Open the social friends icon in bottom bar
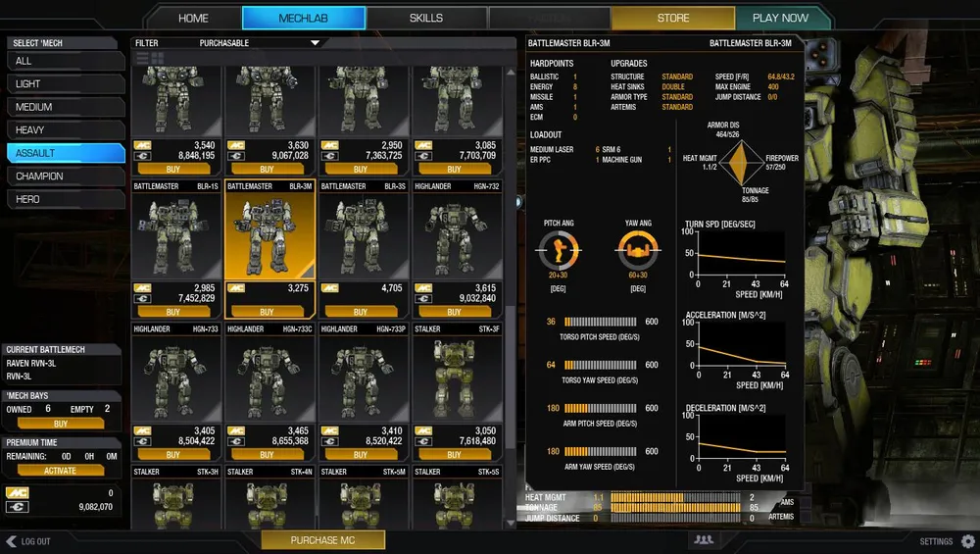980x554 pixels. [704, 539]
